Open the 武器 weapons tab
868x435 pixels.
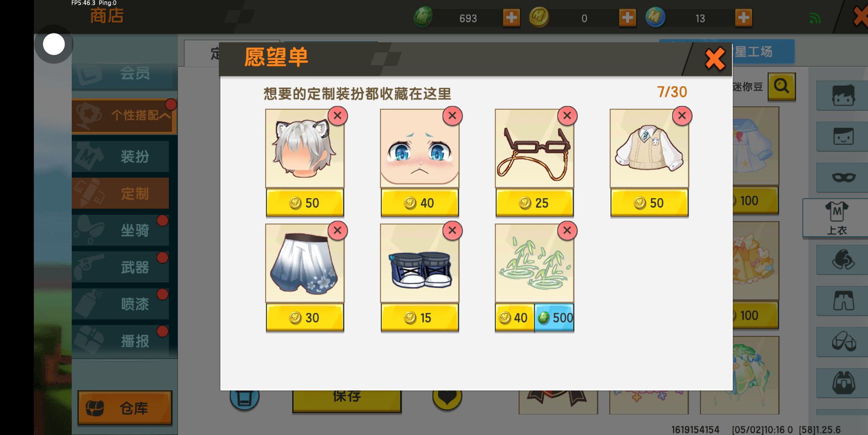[x=120, y=267]
